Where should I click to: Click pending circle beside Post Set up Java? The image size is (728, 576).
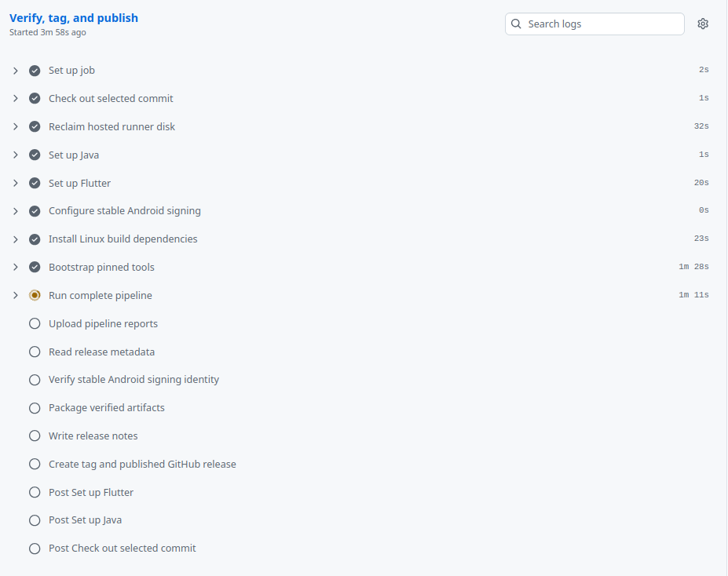point(35,520)
